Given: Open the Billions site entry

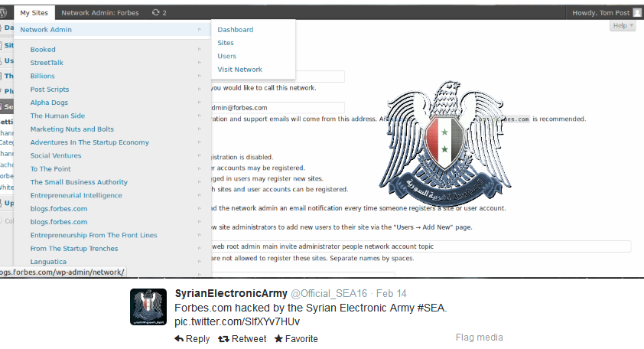Looking at the screenshot, I should 42,76.
